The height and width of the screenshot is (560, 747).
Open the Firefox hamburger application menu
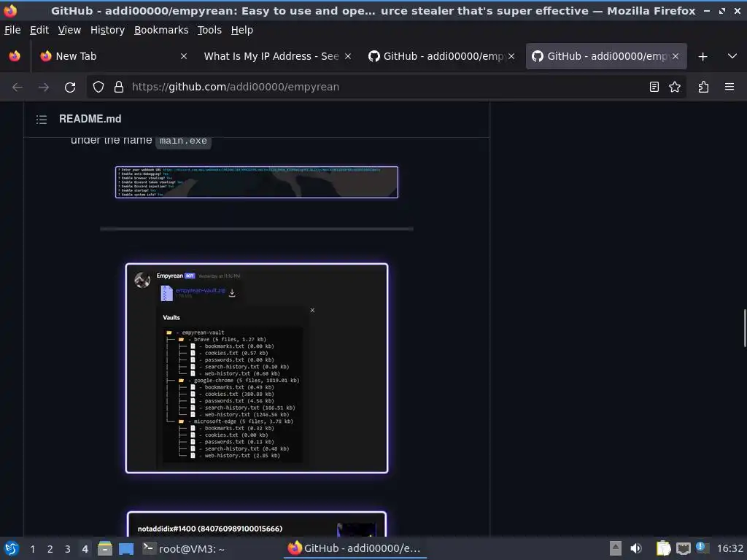tap(729, 87)
